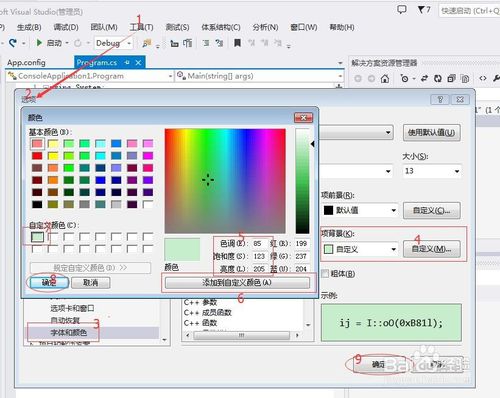500x398 pixels.
Task: Click the bookmark icon in toolbar
Action: [237, 43]
